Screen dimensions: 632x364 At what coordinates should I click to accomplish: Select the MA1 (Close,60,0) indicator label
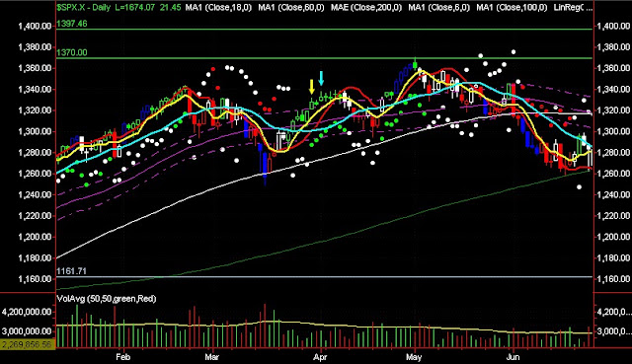coord(291,7)
